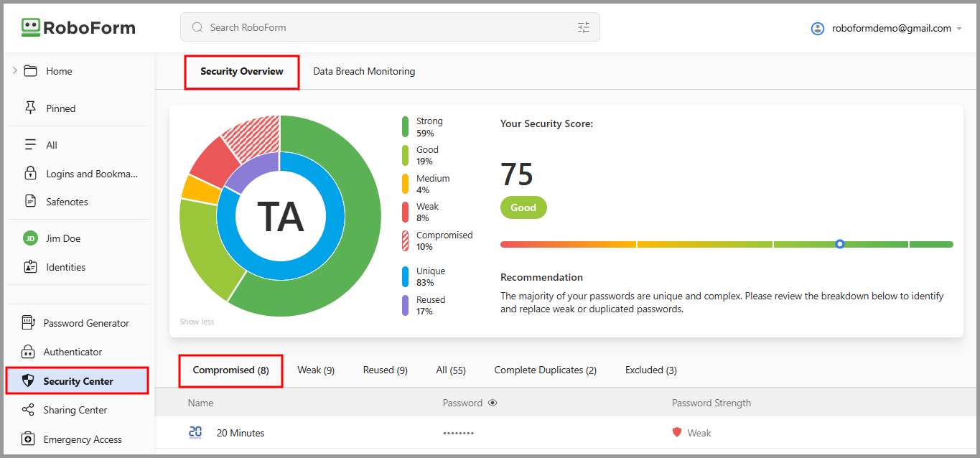
Task: Click the masked password for 20 Minutes
Action: (458, 434)
